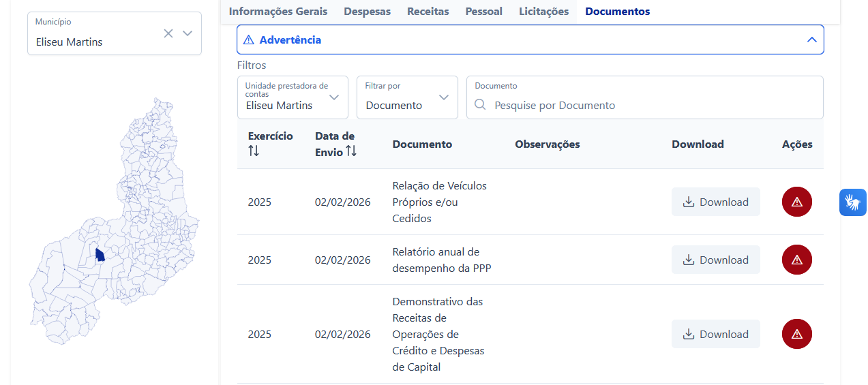Click the Filtros label
The image size is (868, 385).
coord(252,65)
